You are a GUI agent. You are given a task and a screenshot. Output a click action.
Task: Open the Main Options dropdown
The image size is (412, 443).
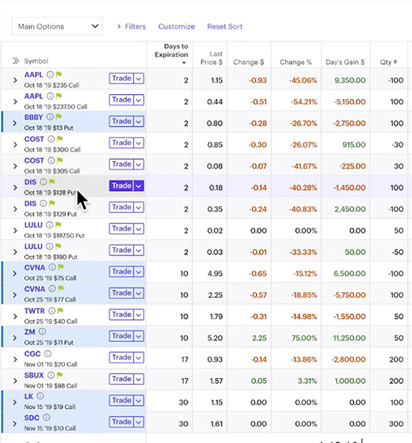[x=57, y=26]
